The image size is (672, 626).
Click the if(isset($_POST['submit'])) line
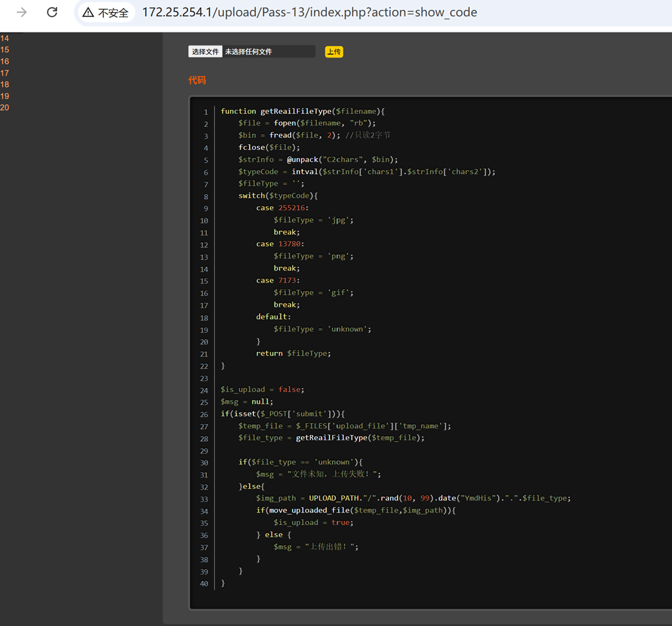tap(283, 414)
